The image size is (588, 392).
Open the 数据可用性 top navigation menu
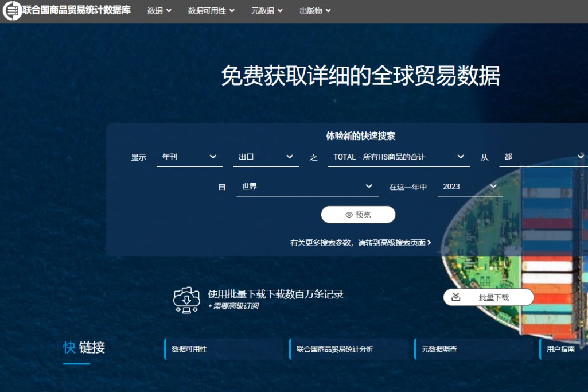coord(208,10)
